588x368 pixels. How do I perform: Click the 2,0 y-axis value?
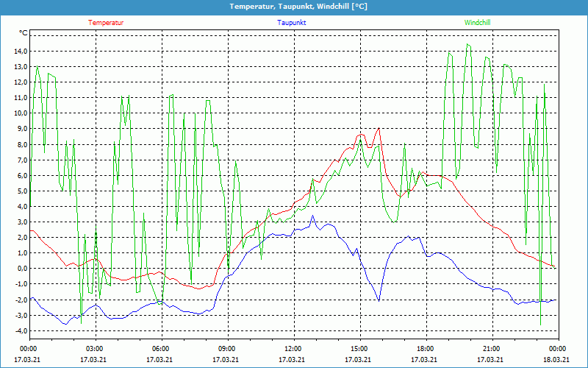[23, 237]
